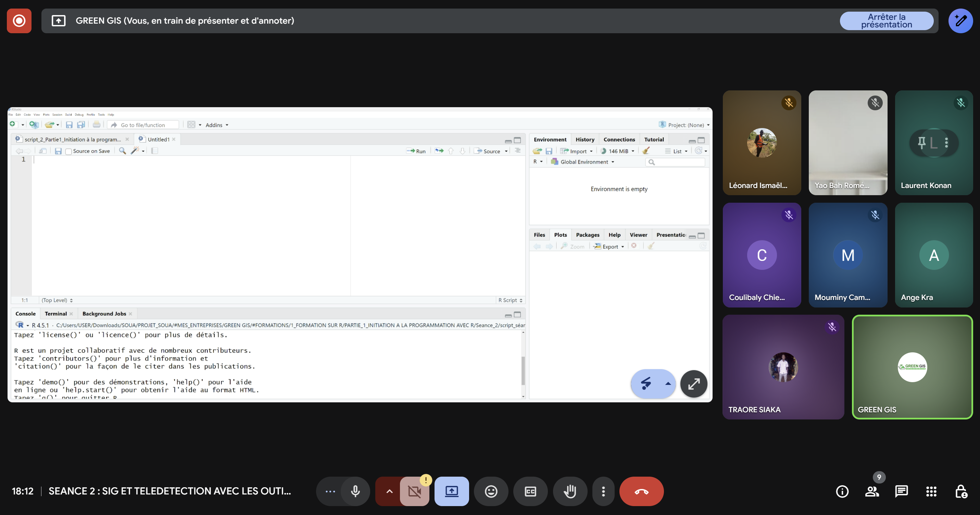
Task: Switch to the History tab
Action: tap(585, 140)
